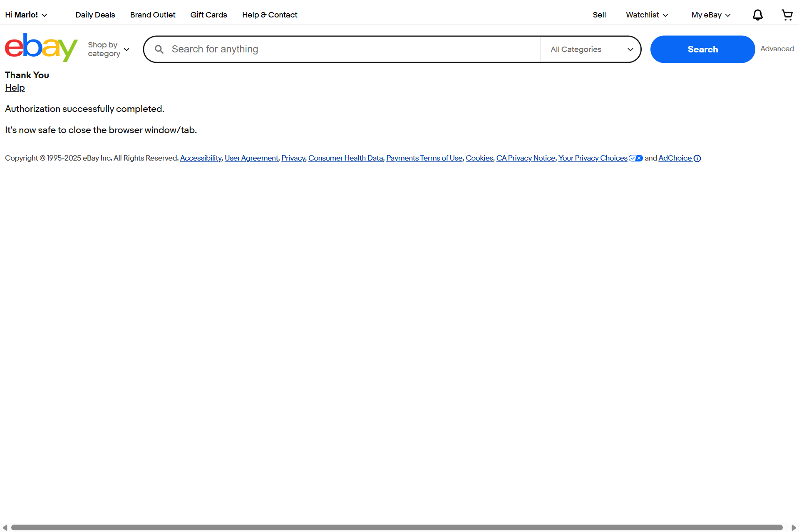Click the Help link below Thank You
This screenshot has width=799, height=532.
pyautogui.click(x=15, y=87)
